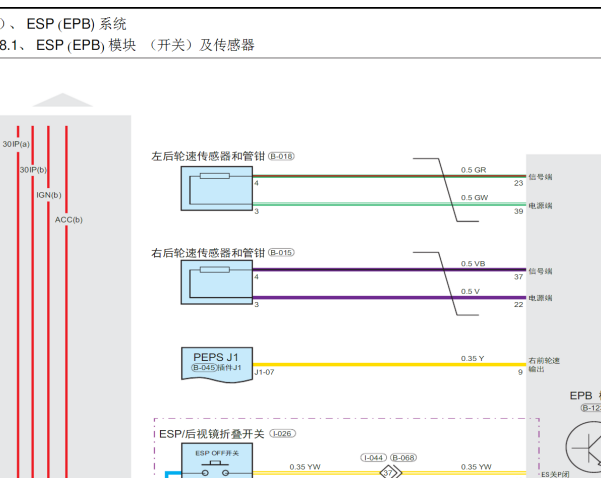The width and height of the screenshot is (601, 478).
Task: Select pin number 39 at the module
Action: click(519, 211)
